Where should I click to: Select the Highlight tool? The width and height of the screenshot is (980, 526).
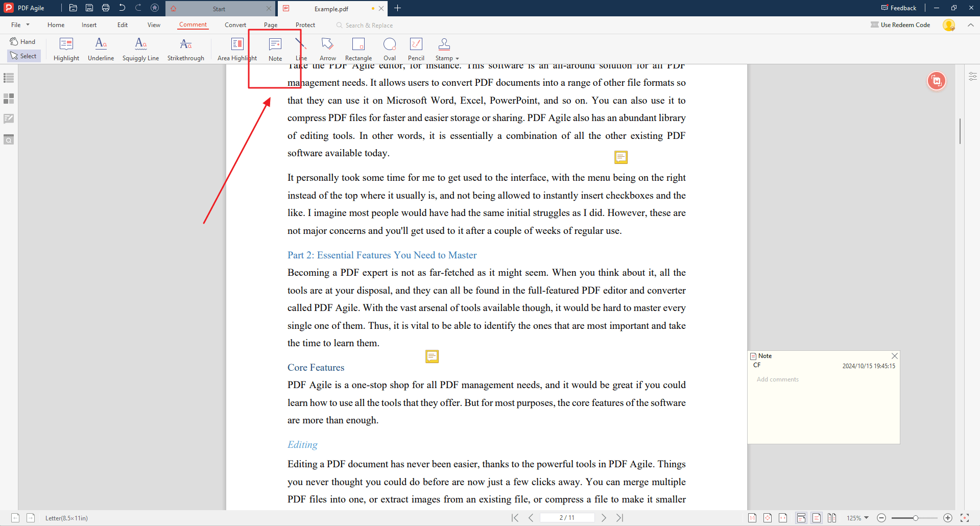pos(66,49)
